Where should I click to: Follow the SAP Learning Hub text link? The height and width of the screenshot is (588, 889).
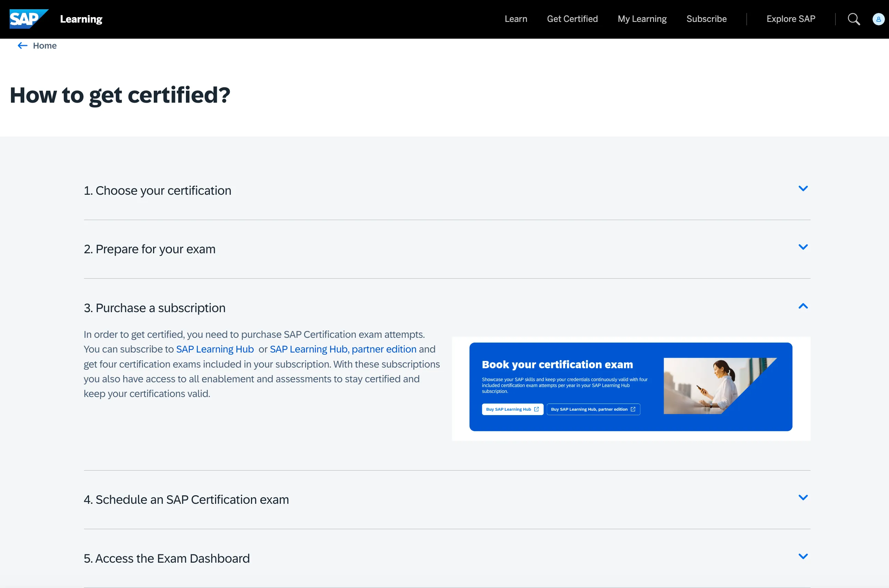[215, 349]
